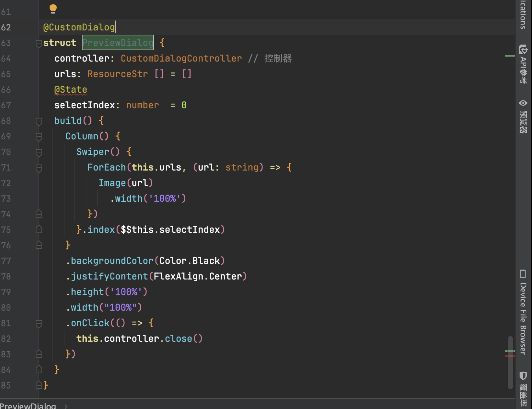
Task: Click PreviewDialog in the bottom breadcrumb bar
Action: [28, 405]
